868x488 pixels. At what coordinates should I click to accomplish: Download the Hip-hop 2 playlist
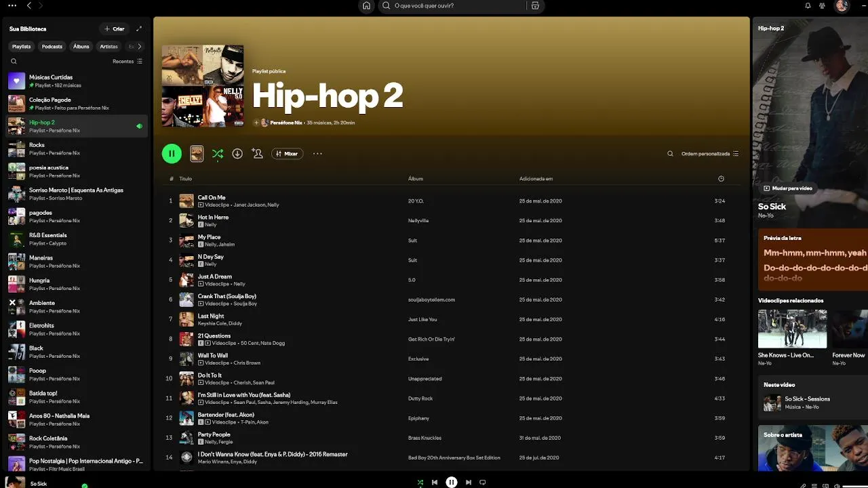(237, 154)
